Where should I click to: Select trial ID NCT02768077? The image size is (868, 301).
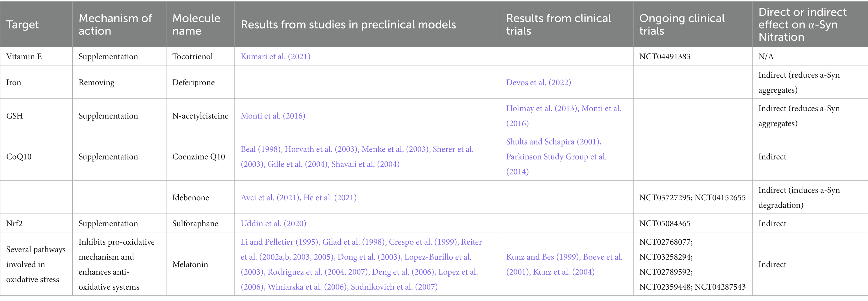click(665, 242)
